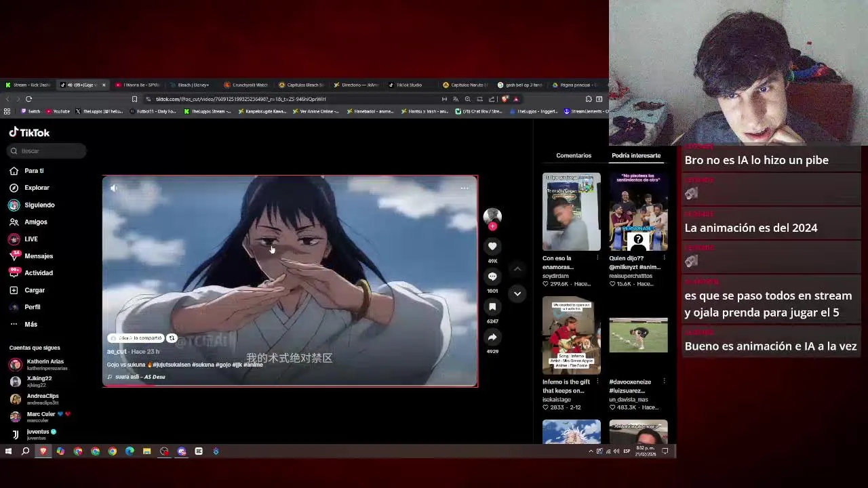Go to next video down arrow
The image size is (868, 488).
(517, 293)
